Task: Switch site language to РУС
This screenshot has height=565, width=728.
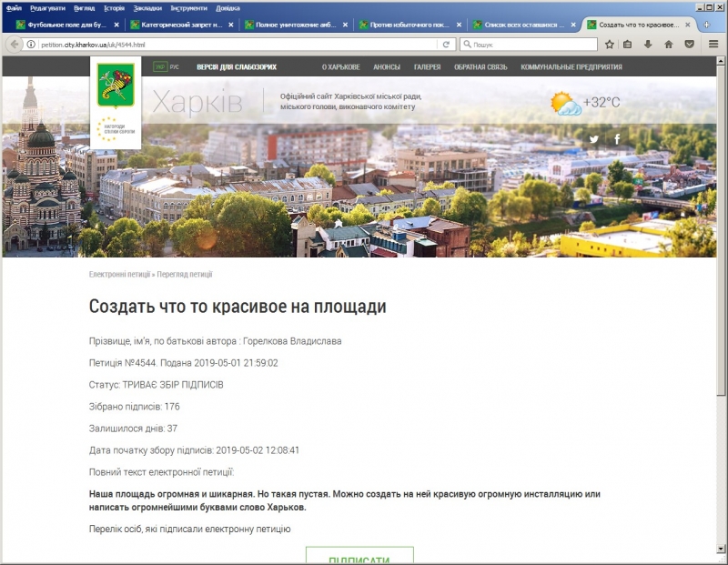Action: point(175,66)
